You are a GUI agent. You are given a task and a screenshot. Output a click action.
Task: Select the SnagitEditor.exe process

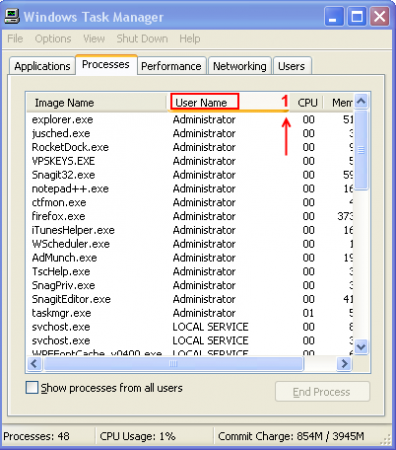(x=190, y=299)
